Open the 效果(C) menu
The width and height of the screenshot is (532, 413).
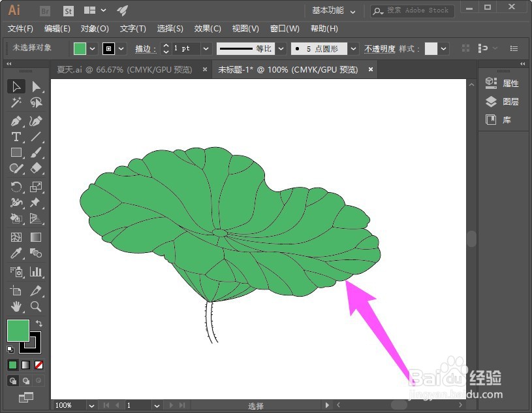tap(208, 29)
